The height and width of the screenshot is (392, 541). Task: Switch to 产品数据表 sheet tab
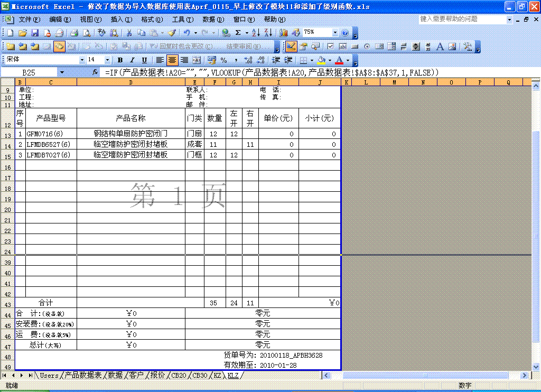click(83, 375)
